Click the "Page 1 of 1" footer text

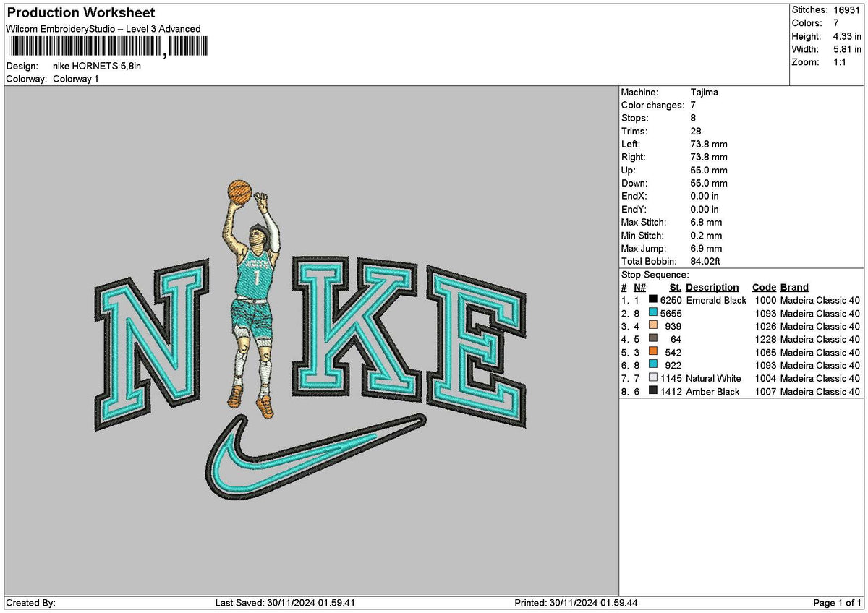click(x=838, y=603)
